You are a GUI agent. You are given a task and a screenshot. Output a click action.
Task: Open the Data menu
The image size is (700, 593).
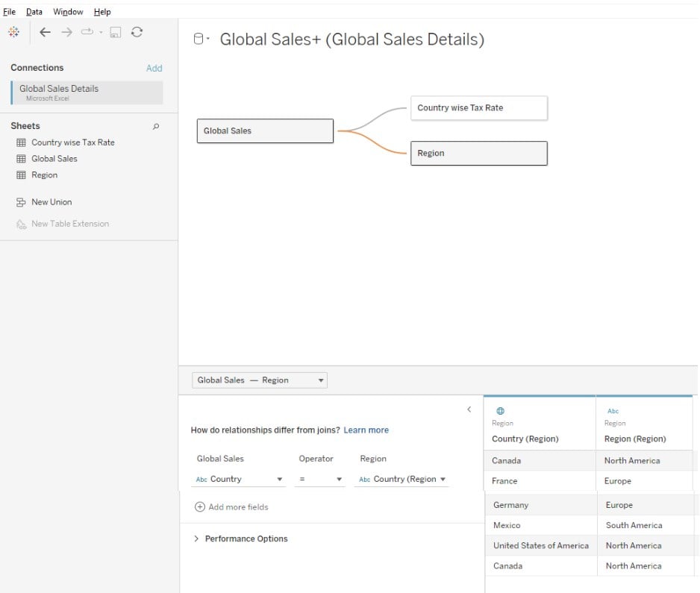point(34,12)
